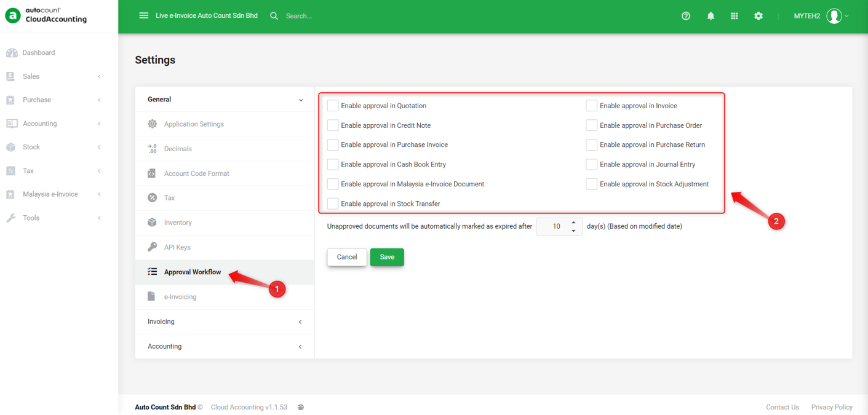Open the user menu dropdown arrow
Screen dimensions: 868x415
pos(847,16)
